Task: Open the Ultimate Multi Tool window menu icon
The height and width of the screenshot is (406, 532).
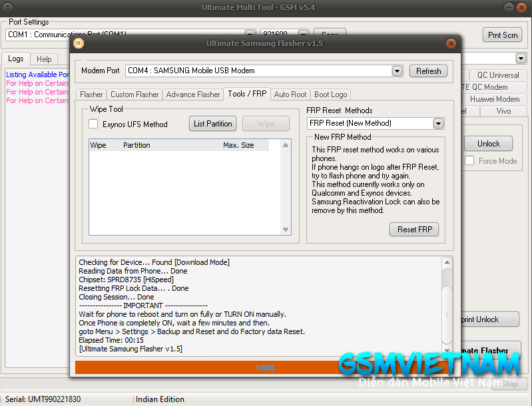Action: coord(8,7)
